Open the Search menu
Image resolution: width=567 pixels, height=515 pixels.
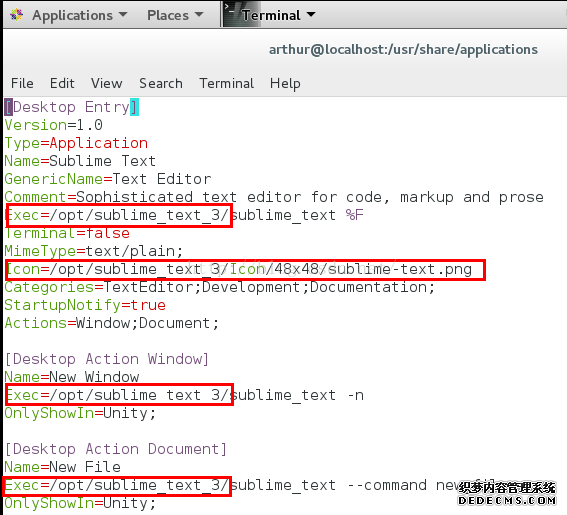pyautogui.click(x=161, y=83)
